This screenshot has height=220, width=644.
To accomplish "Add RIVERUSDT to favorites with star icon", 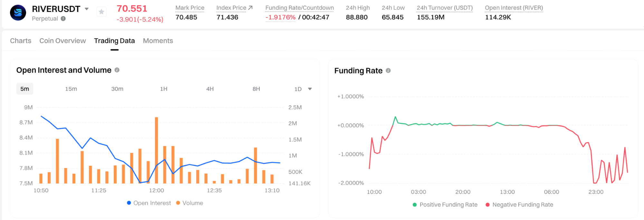I will pyautogui.click(x=101, y=12).
